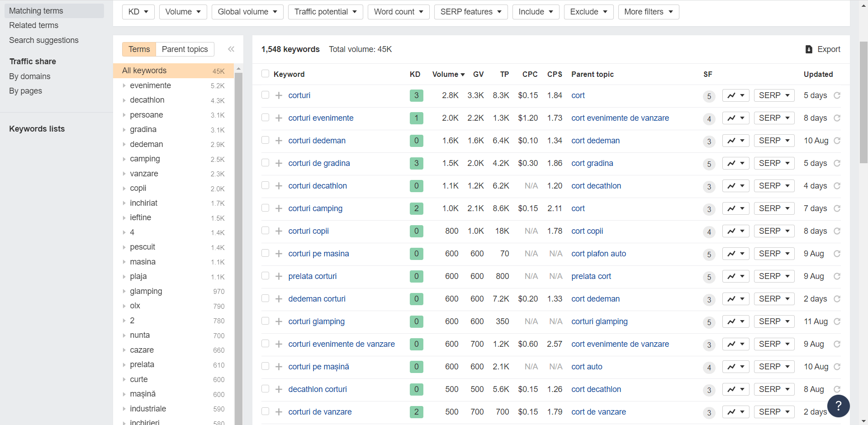Open the KD filter dropdown
The height and width of the screenshot is (425, 868).
138,12
